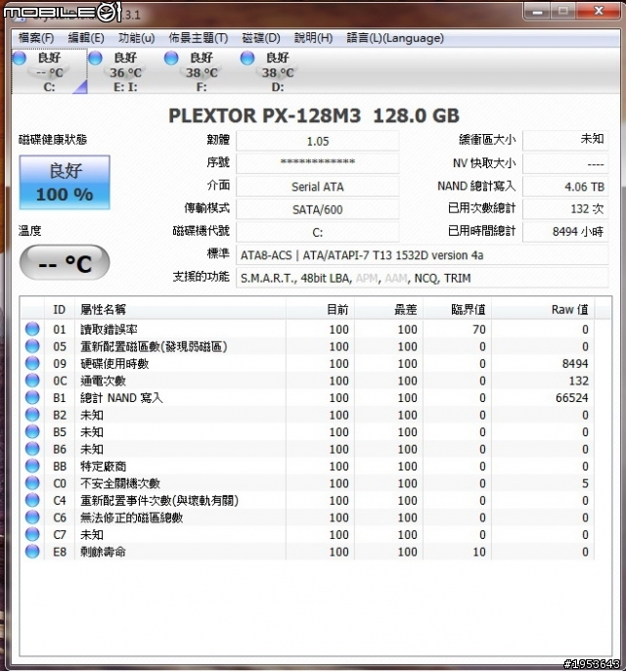The width and height of the screenshot is (626, 672).
Task: Click the NV cache size field
Action: pos(565,163)
